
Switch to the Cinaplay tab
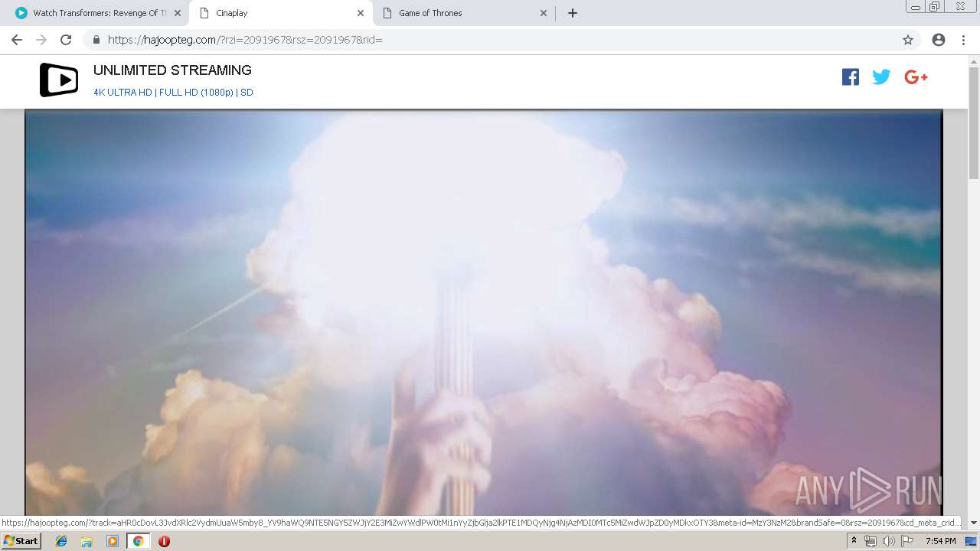click(280, 13)
